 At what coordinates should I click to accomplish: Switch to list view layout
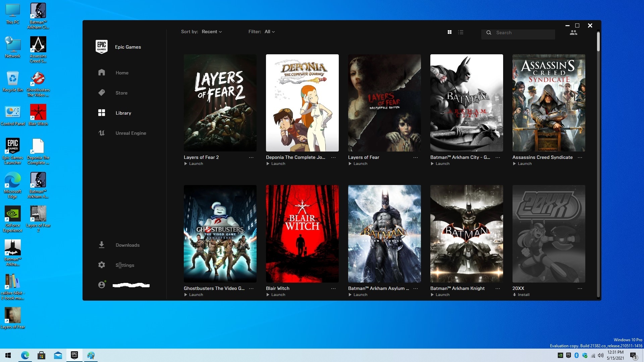(461, 32)
